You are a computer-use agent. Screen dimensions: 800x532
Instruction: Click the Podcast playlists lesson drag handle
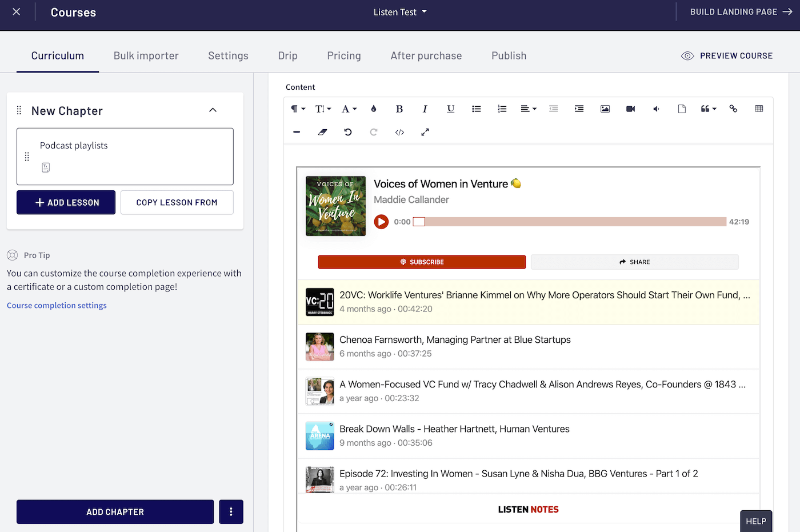tap(27, 157)
